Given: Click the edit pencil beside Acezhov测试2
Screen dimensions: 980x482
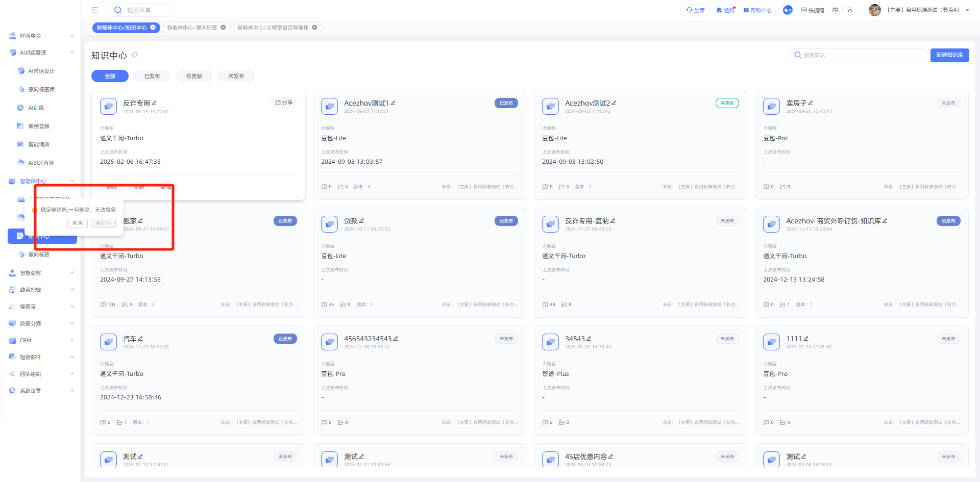Looking at the screenshot, I should tap(614, 103).
